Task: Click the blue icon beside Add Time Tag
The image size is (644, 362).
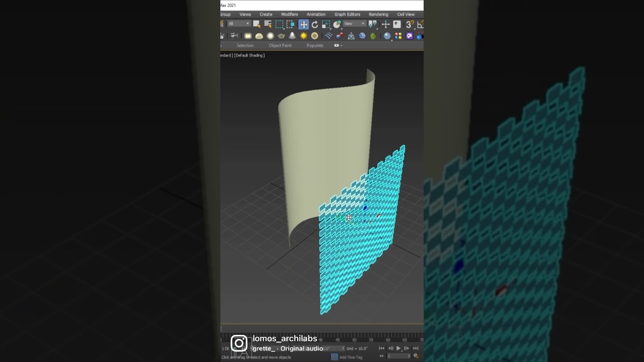Action: pyautogui.click(x=334, y=357)
